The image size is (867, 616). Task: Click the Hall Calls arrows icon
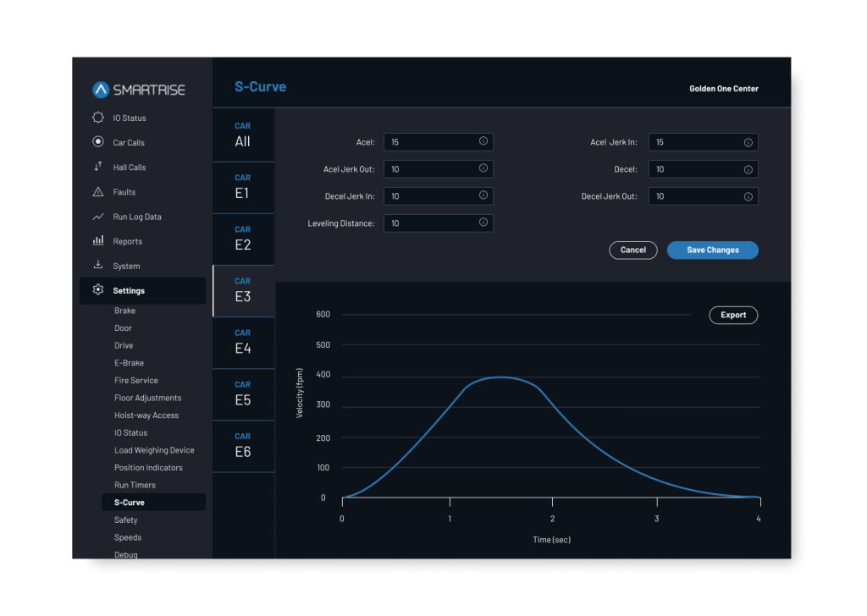pyautogui.click(x=98, y=168)
